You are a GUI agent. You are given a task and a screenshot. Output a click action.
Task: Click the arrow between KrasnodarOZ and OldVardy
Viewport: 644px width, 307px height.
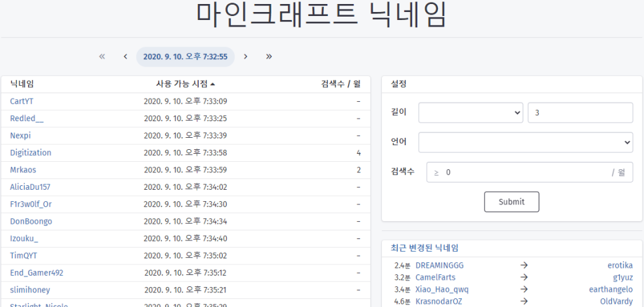click(523, 302)
